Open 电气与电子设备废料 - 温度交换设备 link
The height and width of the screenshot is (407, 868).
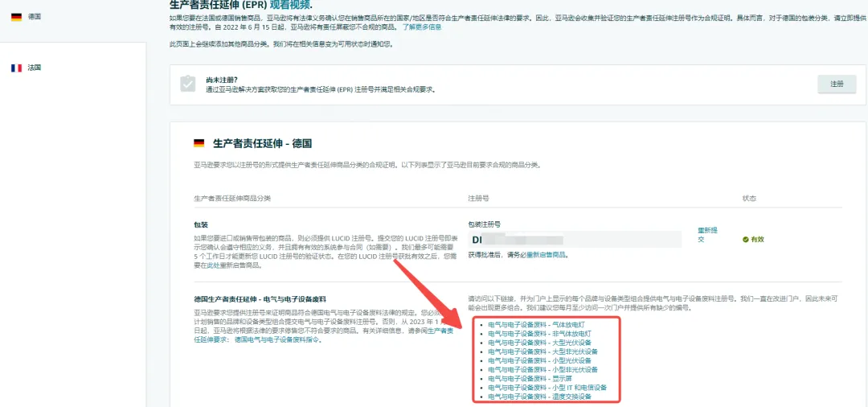tap(540, 397)
